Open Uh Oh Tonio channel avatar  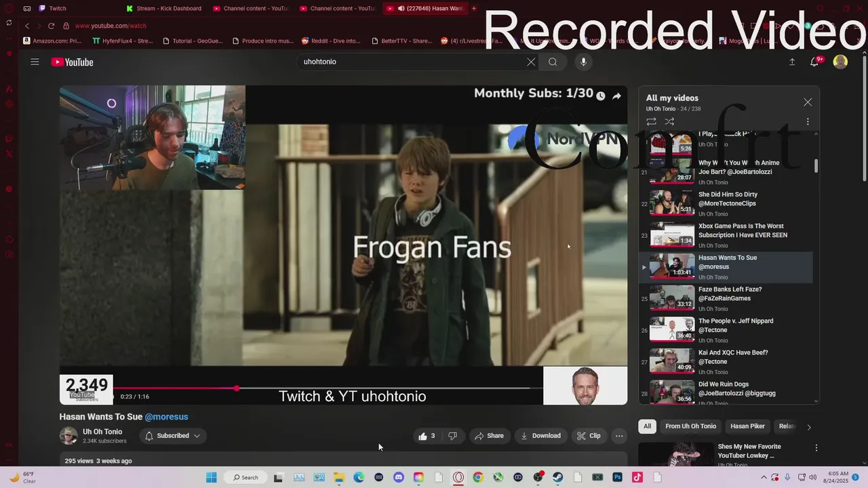[x=68, y=436]
